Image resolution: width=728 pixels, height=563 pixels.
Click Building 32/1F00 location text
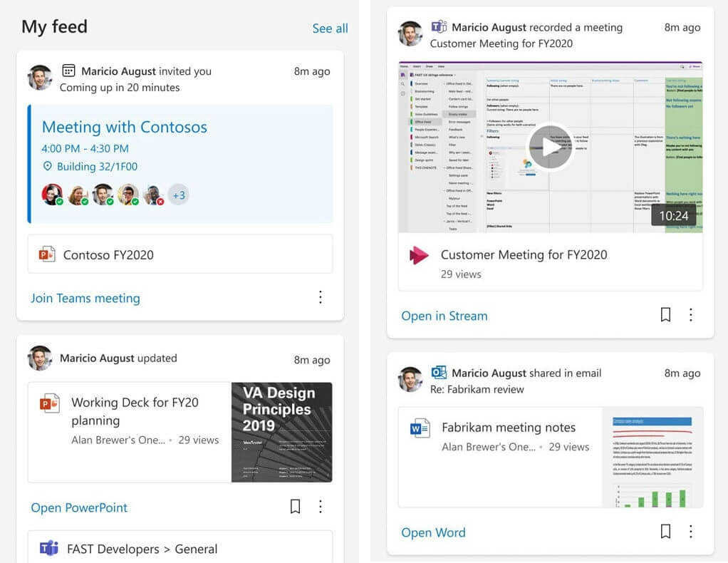(x=97, y=166)
